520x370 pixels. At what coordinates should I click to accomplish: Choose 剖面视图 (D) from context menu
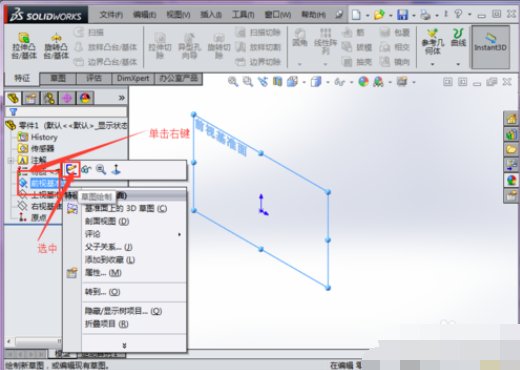click(107, 221)
